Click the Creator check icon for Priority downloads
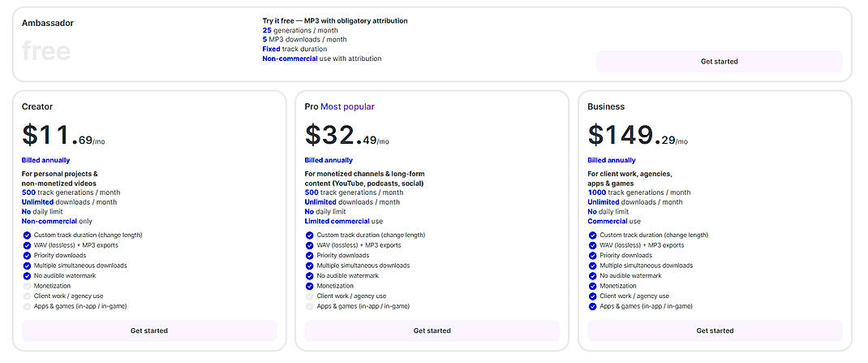This screenshot has width=868, height=363. 27,256
